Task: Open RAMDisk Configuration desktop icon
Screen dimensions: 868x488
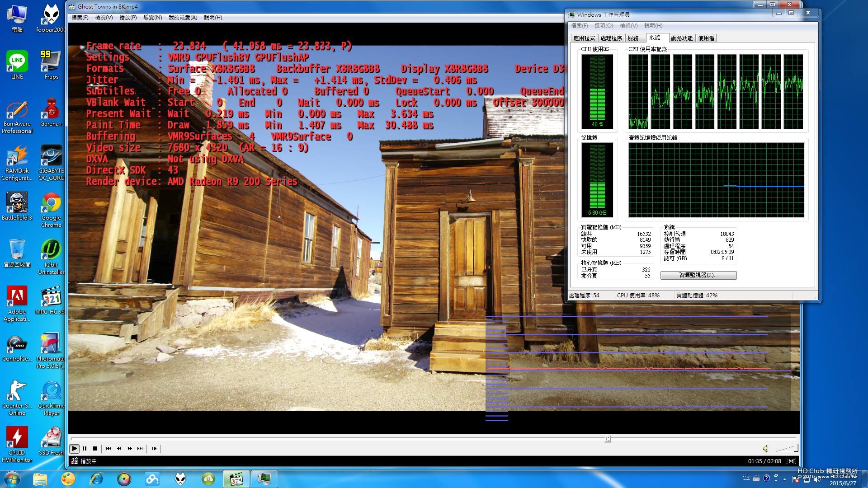Action: [17, 163]
